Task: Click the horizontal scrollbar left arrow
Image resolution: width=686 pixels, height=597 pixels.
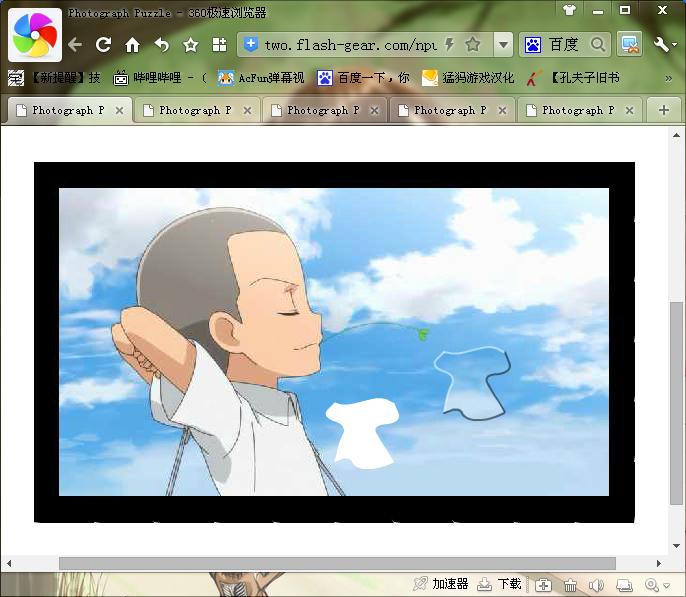Action: click(x=9, y=563)
